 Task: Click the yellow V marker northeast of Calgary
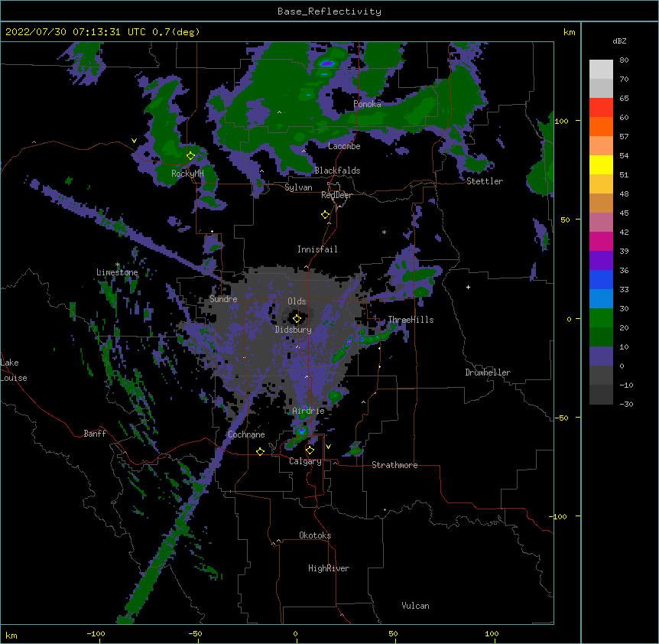(328, 447)
